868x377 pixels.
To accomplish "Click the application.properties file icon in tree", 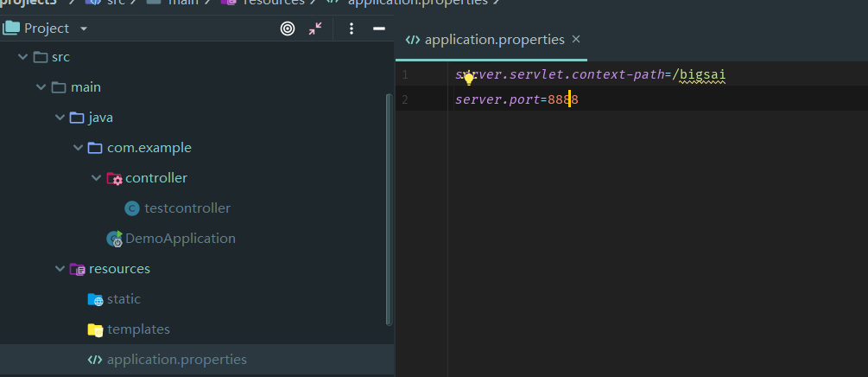I will pos(95,359).
